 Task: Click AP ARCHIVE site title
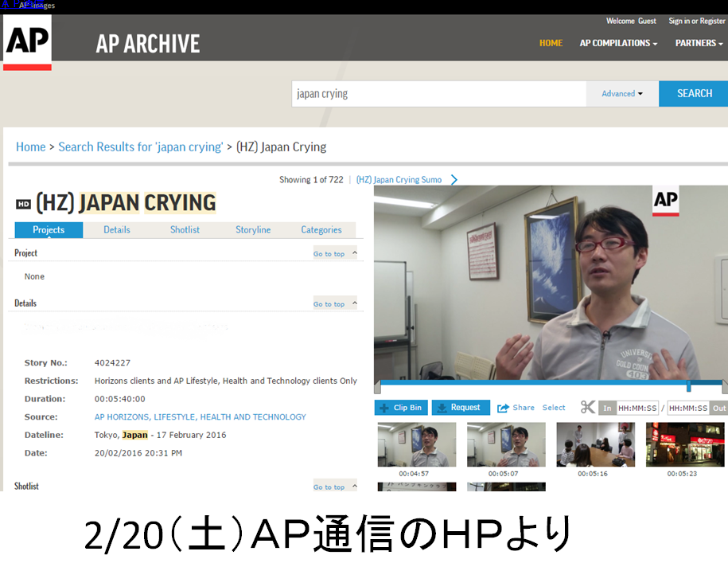pos(148,44)
